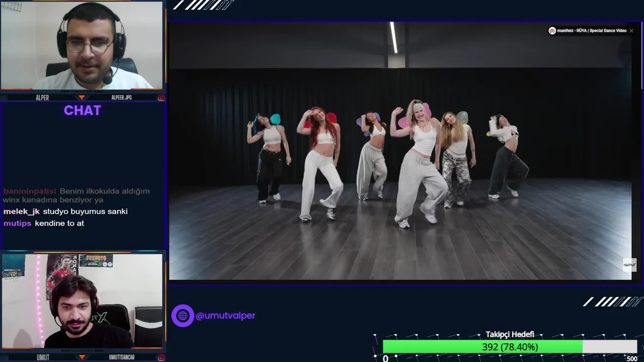Click the ALPEER.JPG Instagram handle label
Viewport: 644px width, 362px height.
pos(121,98)
